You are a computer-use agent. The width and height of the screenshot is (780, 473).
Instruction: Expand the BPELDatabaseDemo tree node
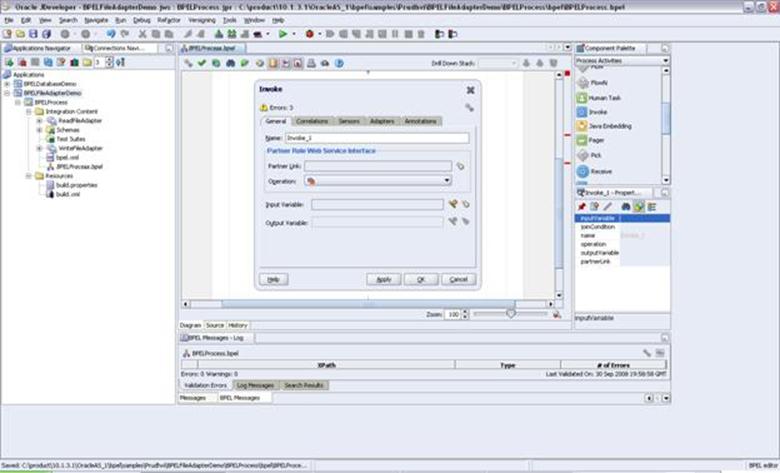pyautogui.click(x=7, y=84)
